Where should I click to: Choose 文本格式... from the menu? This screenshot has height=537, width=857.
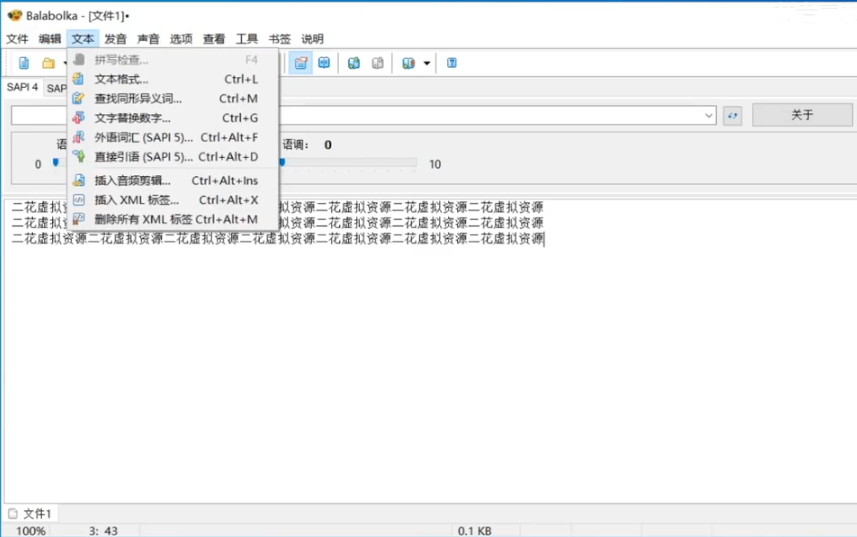coord(173,79)
